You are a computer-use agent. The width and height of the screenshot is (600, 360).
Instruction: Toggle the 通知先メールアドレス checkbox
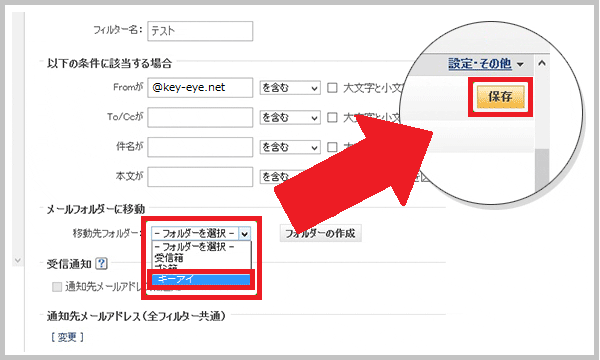tap(57, 287)
